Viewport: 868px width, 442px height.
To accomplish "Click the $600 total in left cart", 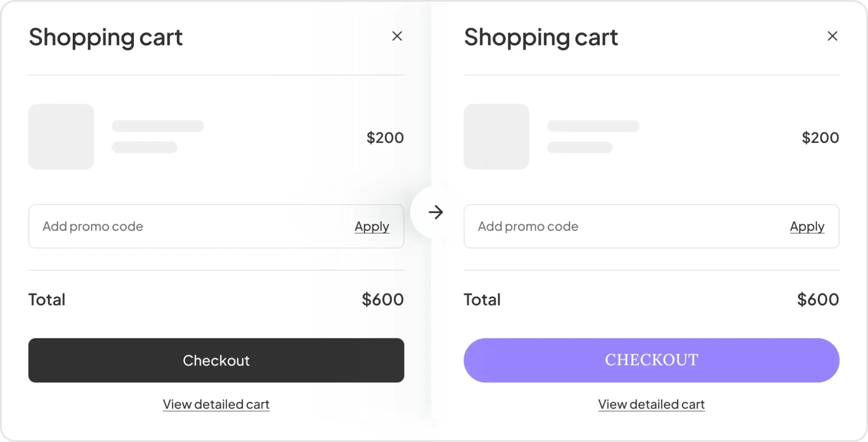I will pyautogui.click(x=383, y=299).
